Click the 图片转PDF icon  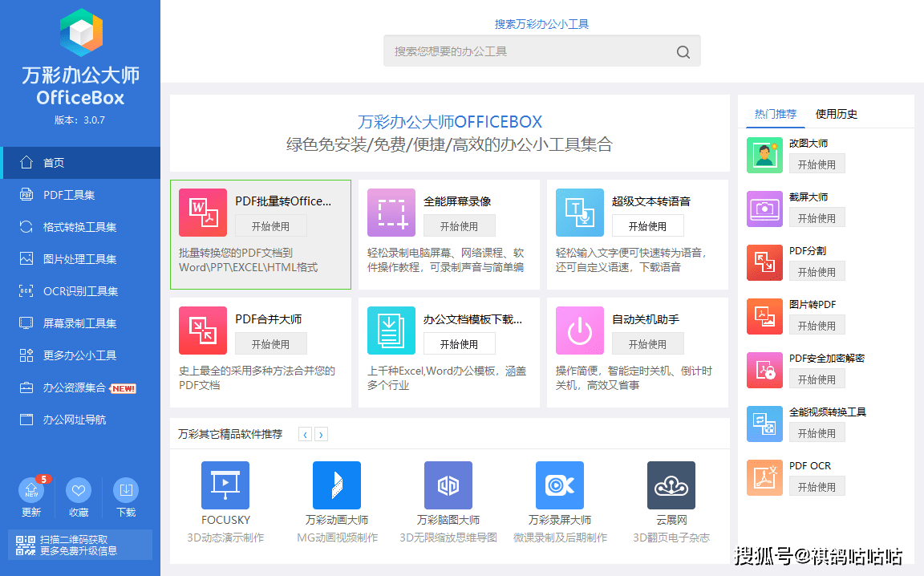point(764,317)
